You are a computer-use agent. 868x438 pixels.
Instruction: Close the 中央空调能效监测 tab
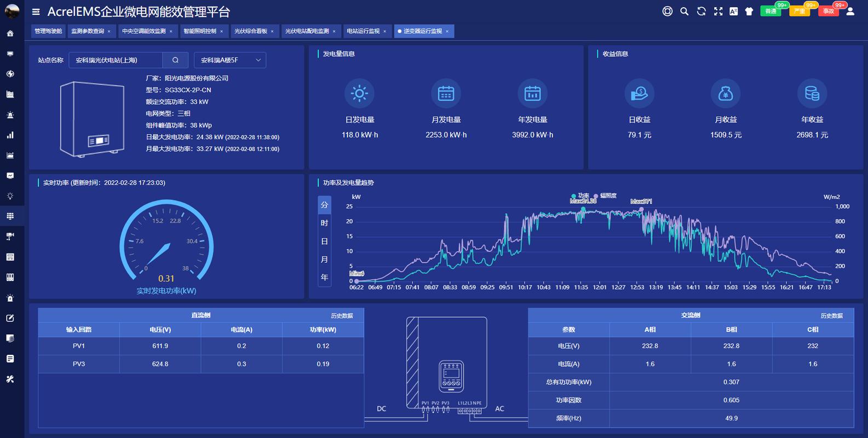tap(171, 31)
